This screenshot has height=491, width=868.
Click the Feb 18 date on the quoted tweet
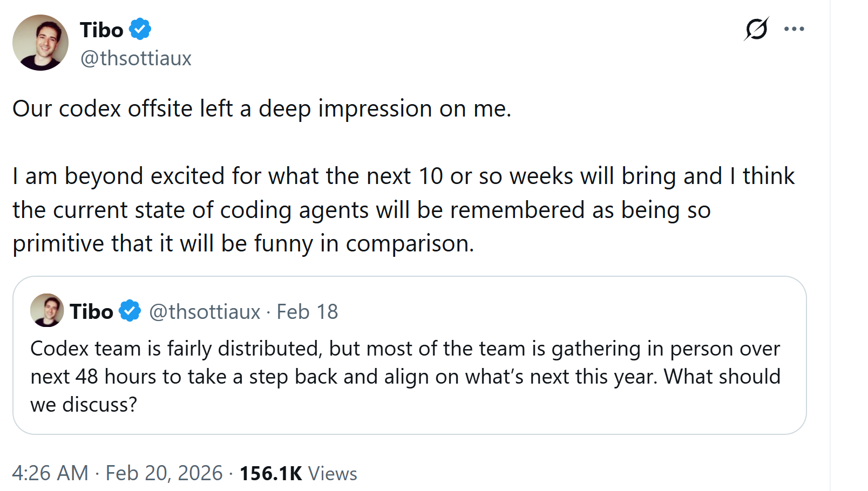tap(307, 312)
